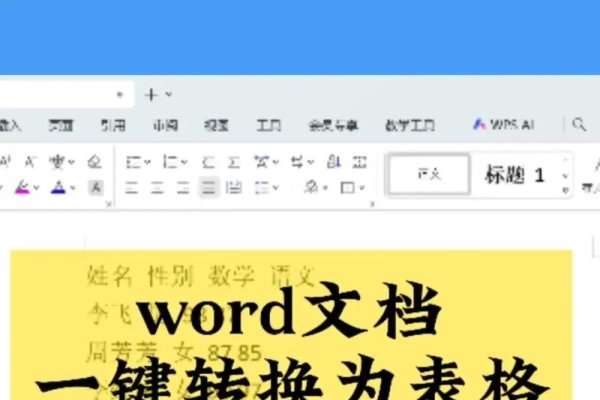
Task: Toggle center alignment
Action: click(x=157, y=188)
